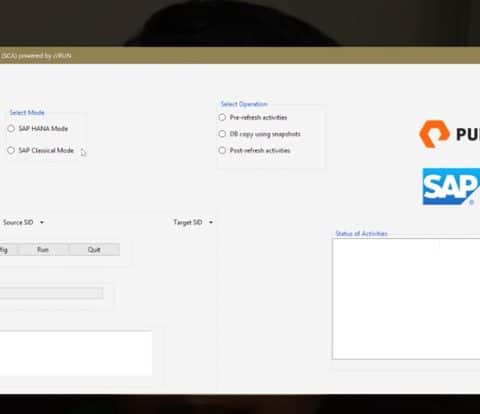
Task: Enable Post-refresh activities radio button
Action: tap(222, 150)
